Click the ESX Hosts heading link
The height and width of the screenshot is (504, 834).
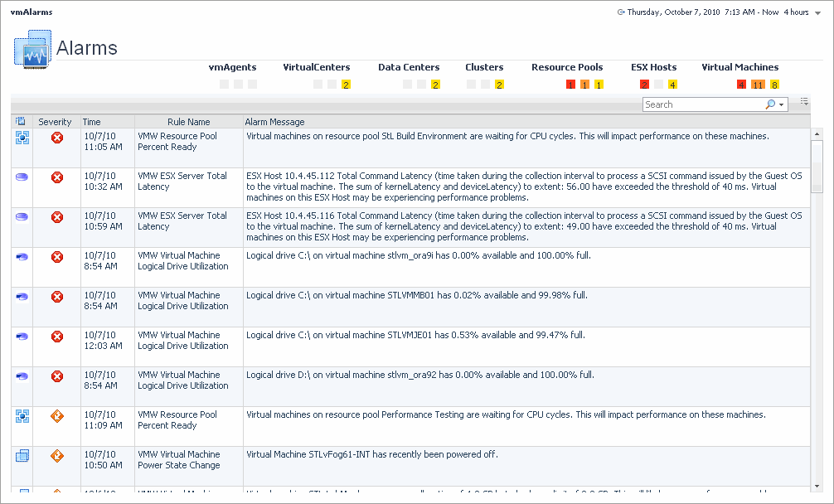[653, 67]
